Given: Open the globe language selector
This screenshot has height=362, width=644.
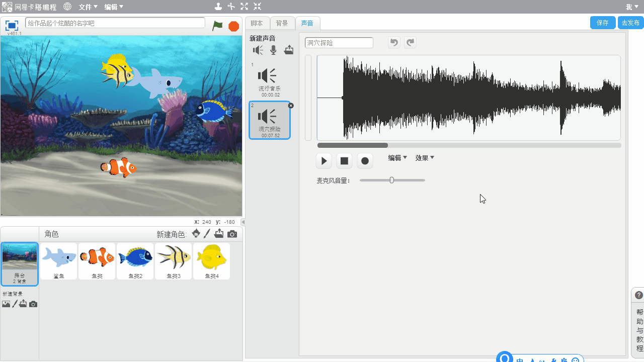Looking at the screenshot, I should coord(67,7).
